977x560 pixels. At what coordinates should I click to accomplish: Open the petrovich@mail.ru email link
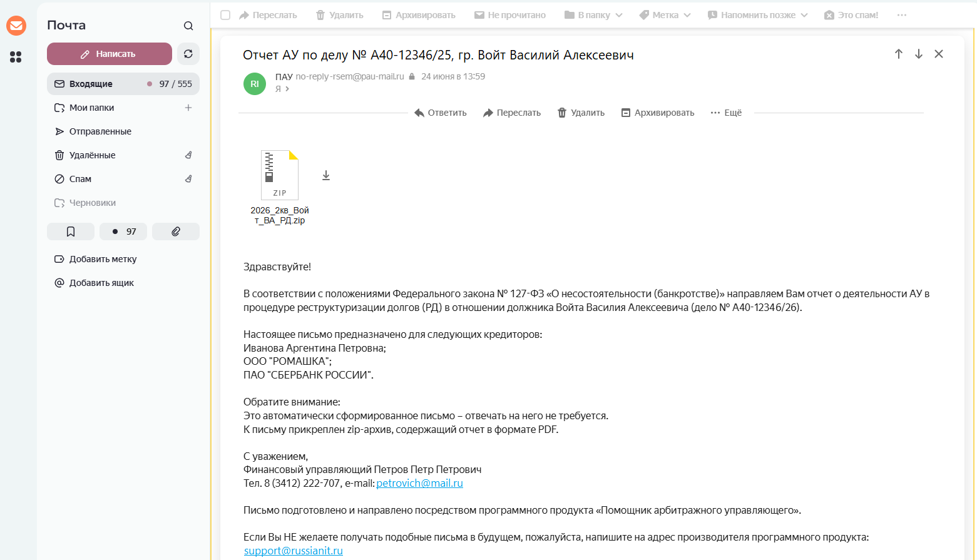(x=420, y=483)
